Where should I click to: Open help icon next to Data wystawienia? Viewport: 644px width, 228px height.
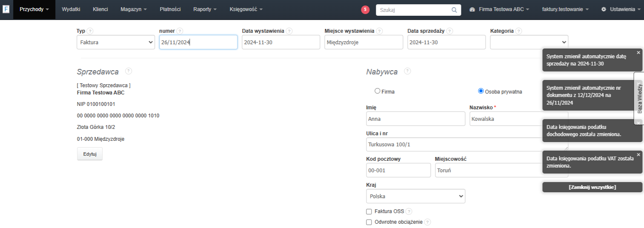pyautogui.click(x=289, y=31)
